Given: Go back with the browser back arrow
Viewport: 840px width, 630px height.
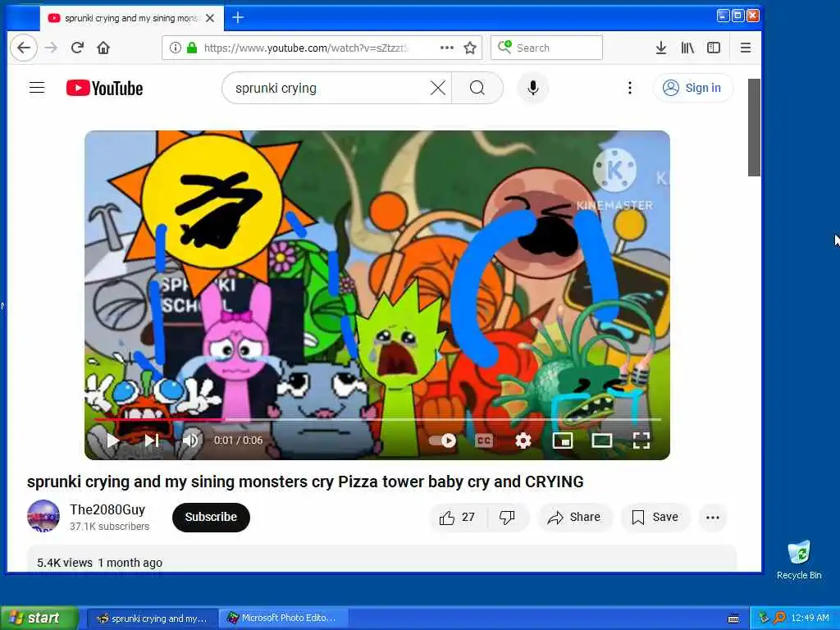Looking at the screenshot, I should [x=24, y=48].
